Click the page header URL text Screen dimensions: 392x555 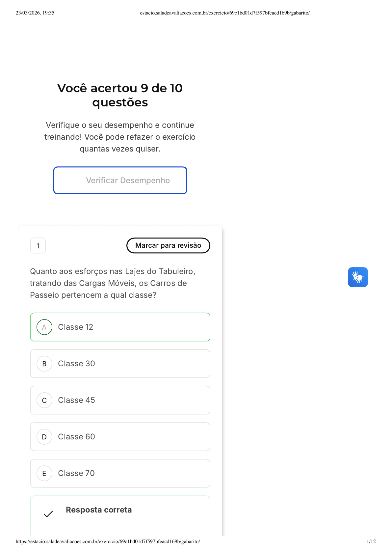pyautogui.click(x=225, y=13)
